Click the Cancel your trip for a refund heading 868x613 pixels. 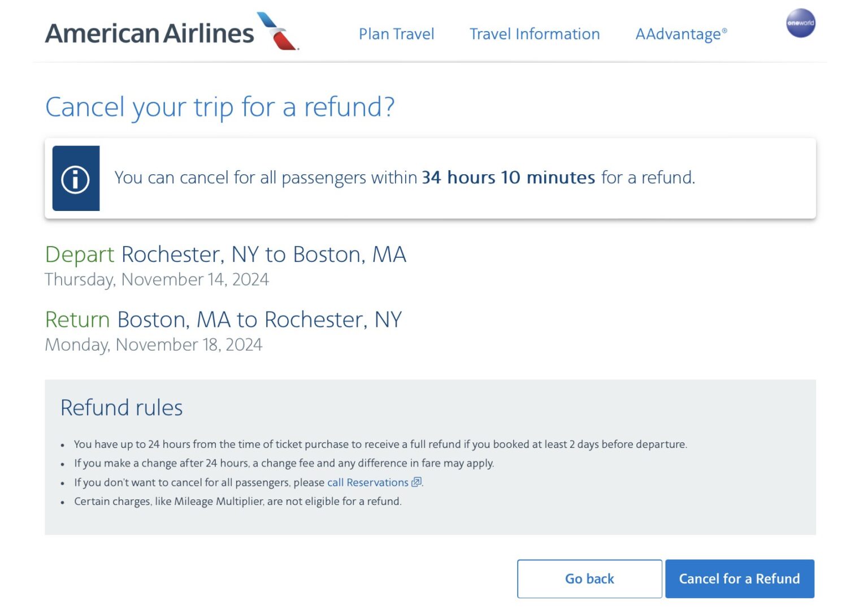[220, 107]
